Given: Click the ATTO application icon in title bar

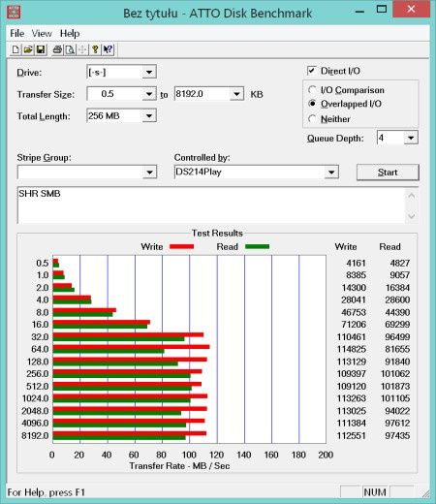Looking at the screenshot, I should coord(14,12).
